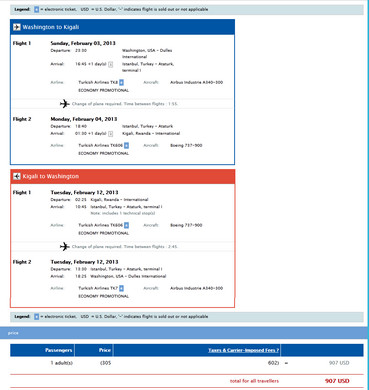Click Flight 1 label in Washington to Kigali

click(x=22, y=43)
